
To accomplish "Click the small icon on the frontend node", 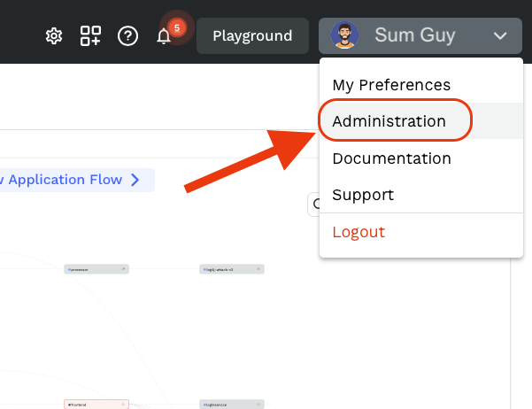I will (x=124, y=405).
